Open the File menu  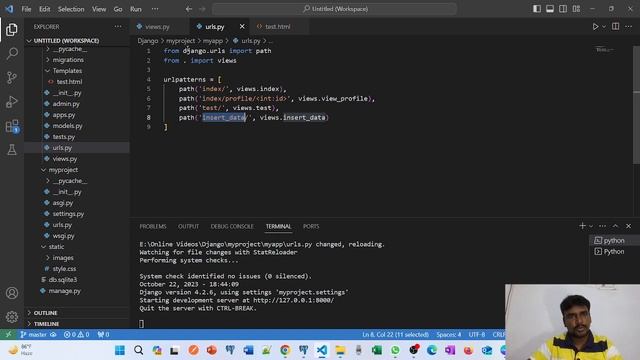(x=27, y=9)
